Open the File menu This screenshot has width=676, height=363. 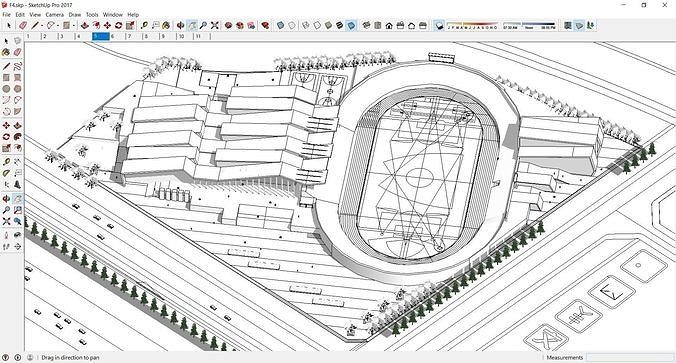(x=6, y=14)
